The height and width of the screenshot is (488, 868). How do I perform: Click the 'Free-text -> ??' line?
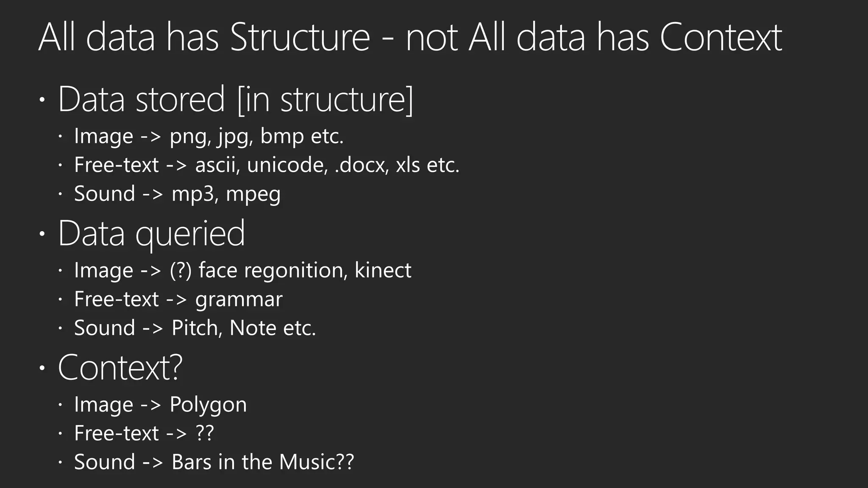click(144, 433)
